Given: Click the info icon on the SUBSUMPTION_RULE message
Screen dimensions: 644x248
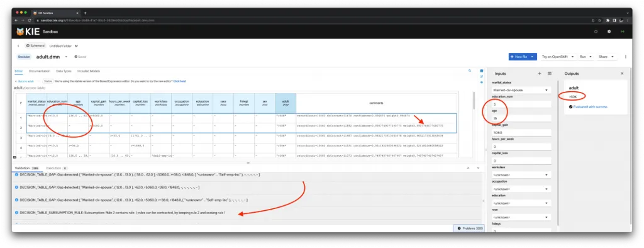Looking at the screenshot, I should click(x=16, y=213).
